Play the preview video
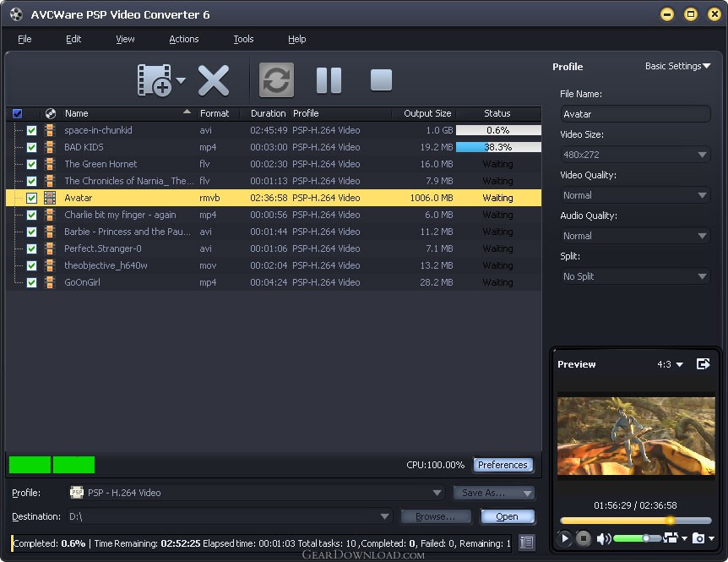This screenshot has height=562, width=728. point(564,538)
